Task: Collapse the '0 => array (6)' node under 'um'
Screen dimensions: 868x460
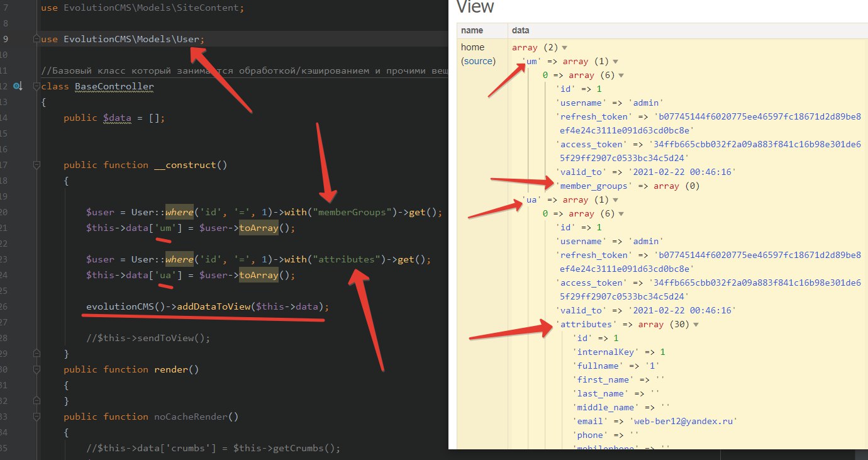Action: click(x=621, y=76)
